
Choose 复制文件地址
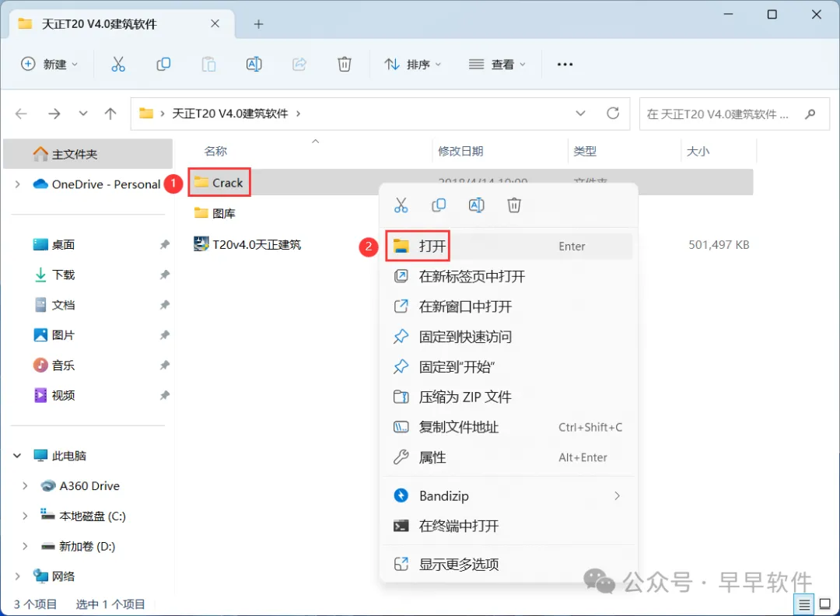pos(509,428)
